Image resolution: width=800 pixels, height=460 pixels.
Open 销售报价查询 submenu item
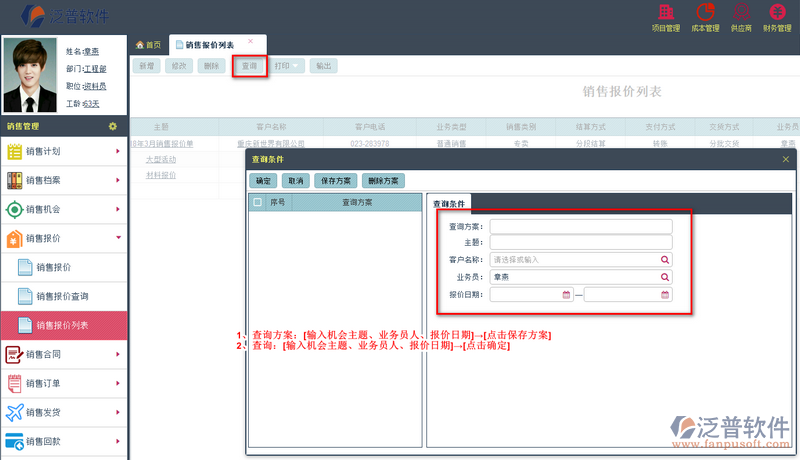64,296
